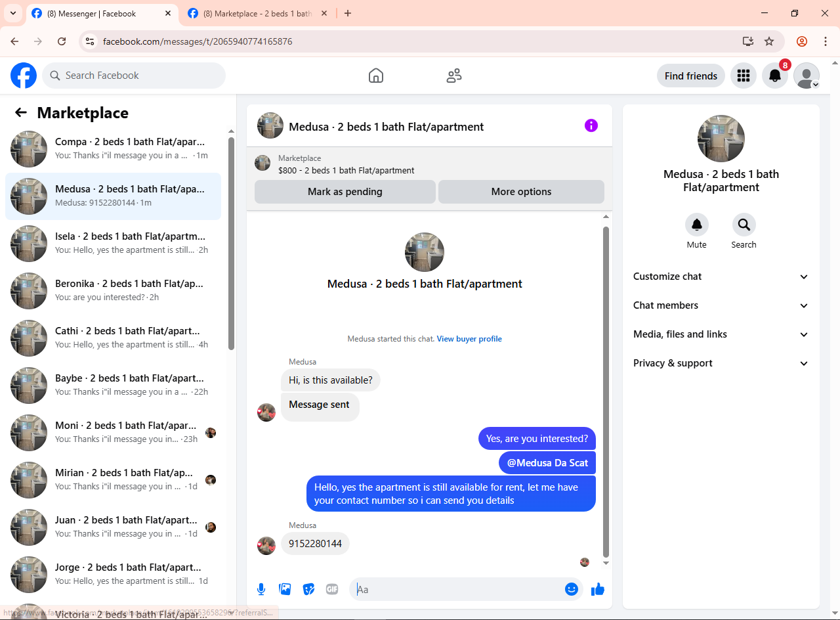Switch to the Messenger | Facebook tab
This screenshot has height=620, width=840.
(102, 14)
